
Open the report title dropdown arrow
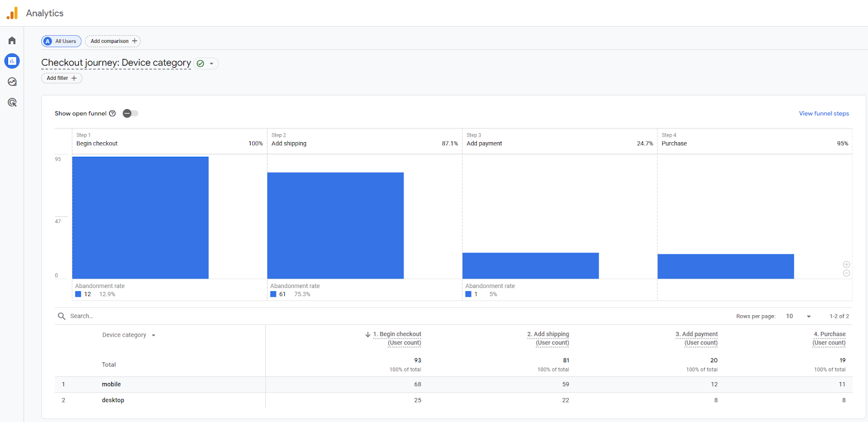(x=212, y=63)
